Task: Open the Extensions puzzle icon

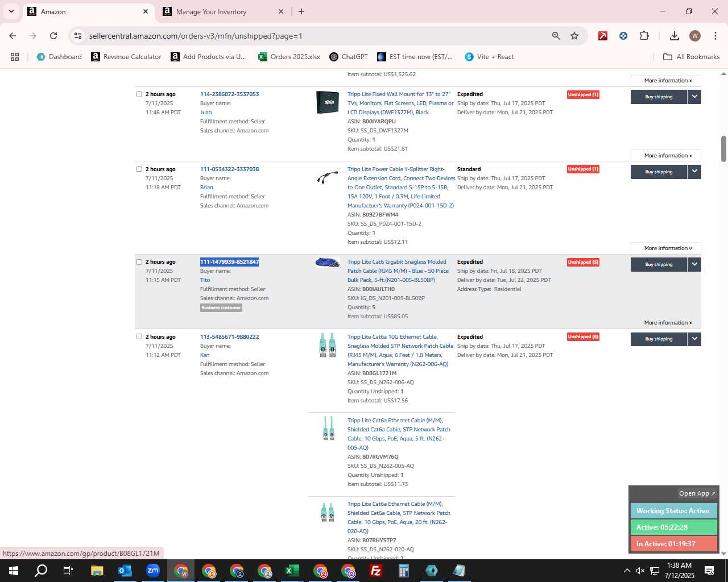Action: [x=644, y=36]
